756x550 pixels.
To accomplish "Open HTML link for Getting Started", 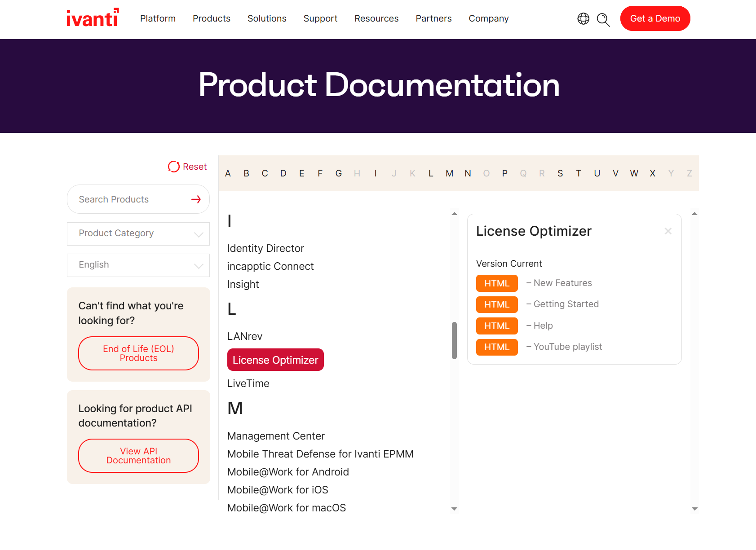I will (x=497, y=304).
